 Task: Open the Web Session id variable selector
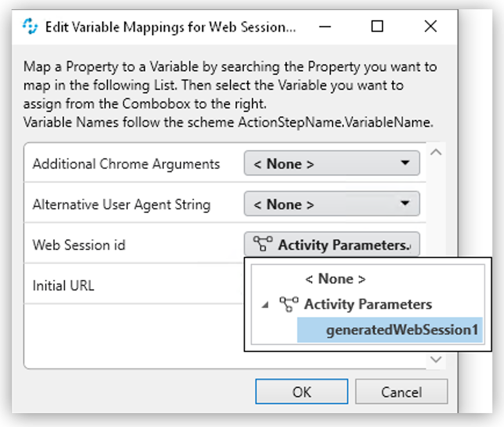tap(331, 244)
